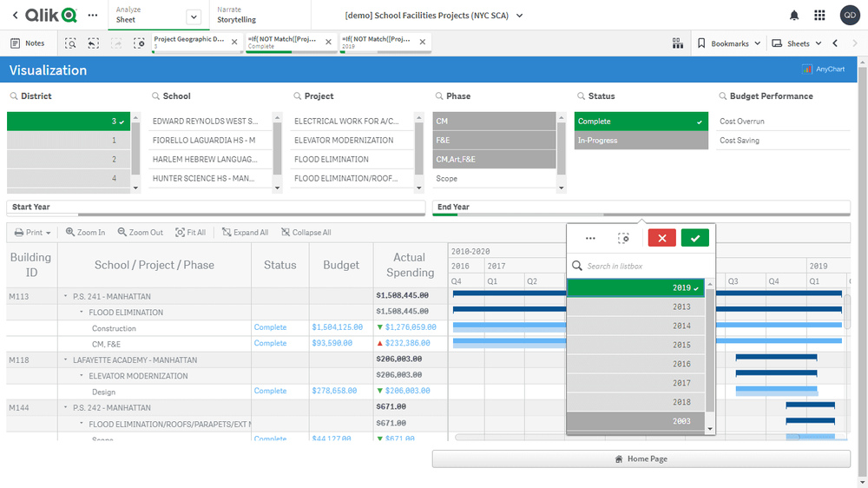Open the Bookmarks dropdown
This screenshot has width=868, height=488.
point(729,43)
